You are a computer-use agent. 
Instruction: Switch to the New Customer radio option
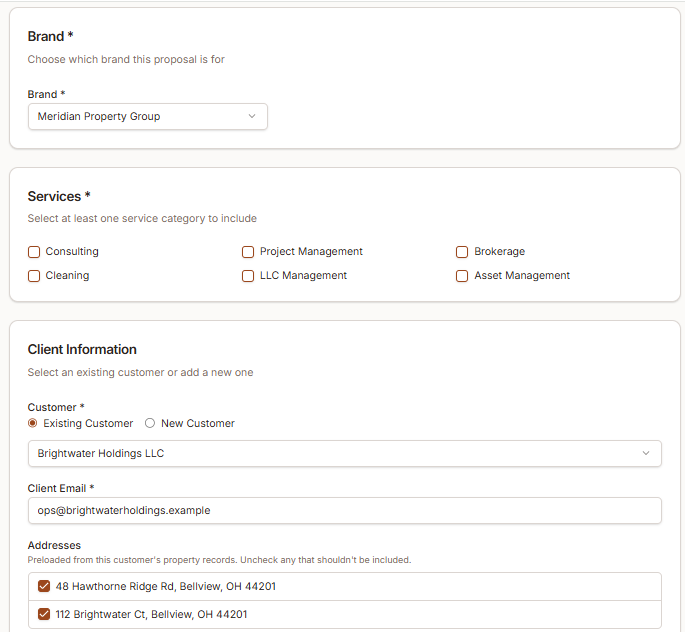(x=150, y=423)
